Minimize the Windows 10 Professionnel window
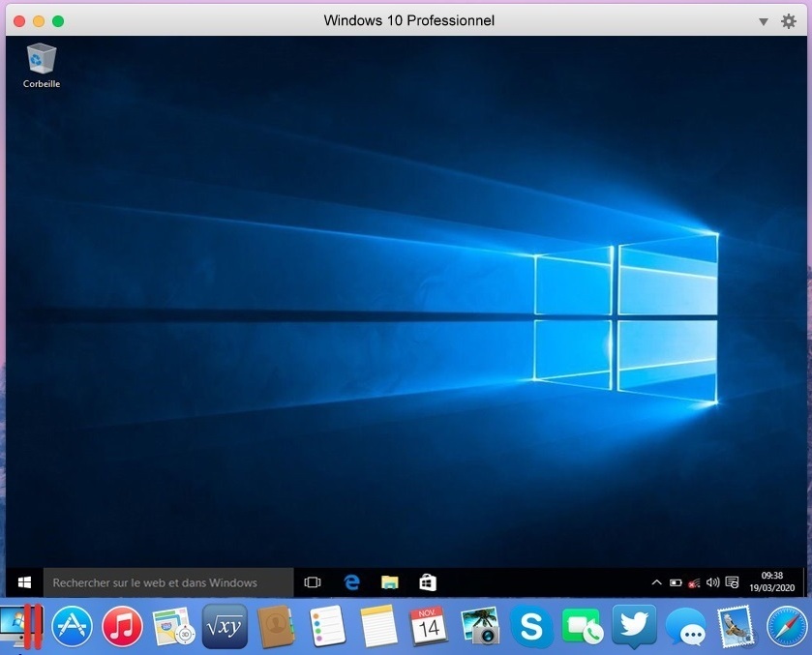This screenshot has height=655, width=812. pos(39,21)
